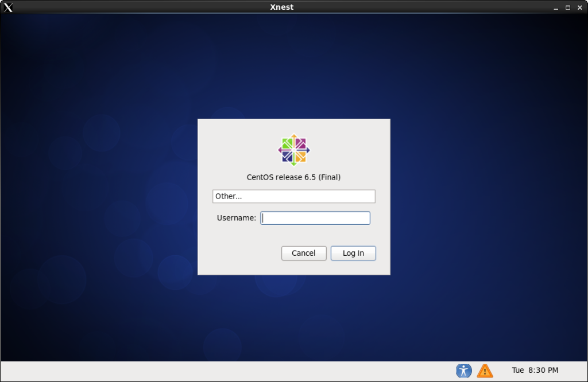Open the accessibility preferences icon
The width and height of the screenshot is (588, 382).
(x=463, y=371)
